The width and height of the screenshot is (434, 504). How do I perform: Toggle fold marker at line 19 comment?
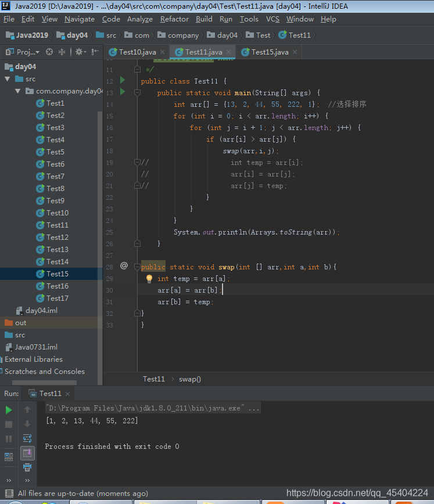click(137, 163)
